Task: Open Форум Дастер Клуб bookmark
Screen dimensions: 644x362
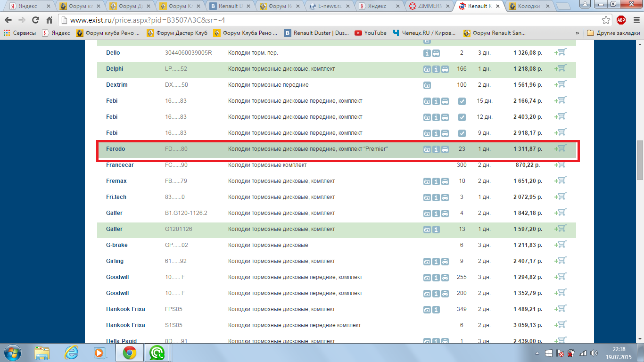Action: pos(177,33)
